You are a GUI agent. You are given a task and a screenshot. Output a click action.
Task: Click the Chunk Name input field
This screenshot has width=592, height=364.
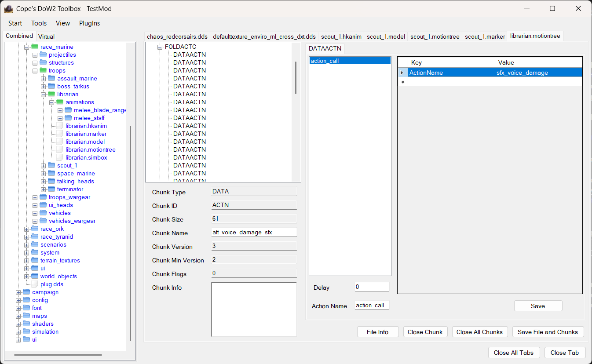tap(254, 232)
